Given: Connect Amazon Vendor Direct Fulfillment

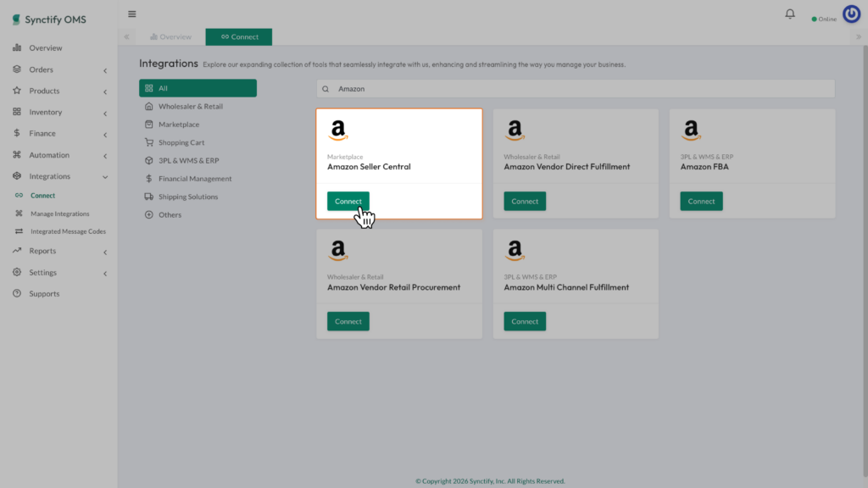Looking at the screenshot, I should pos(525,201).
